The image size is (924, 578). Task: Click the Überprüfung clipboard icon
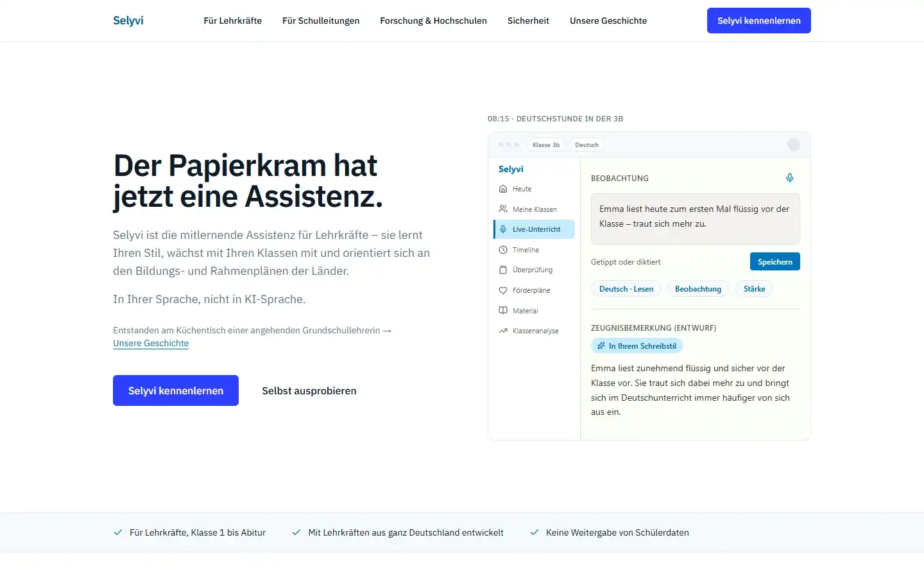click(503, 270)
